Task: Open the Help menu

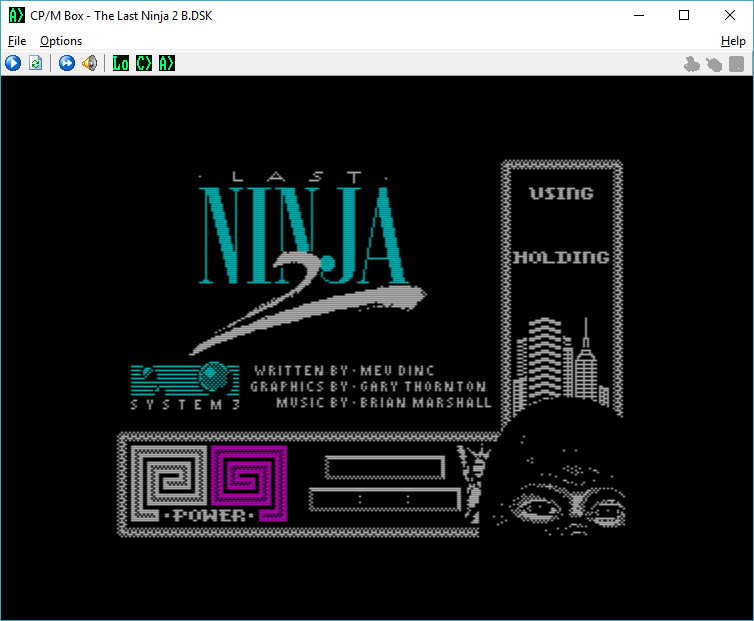Action: point(733,41)
